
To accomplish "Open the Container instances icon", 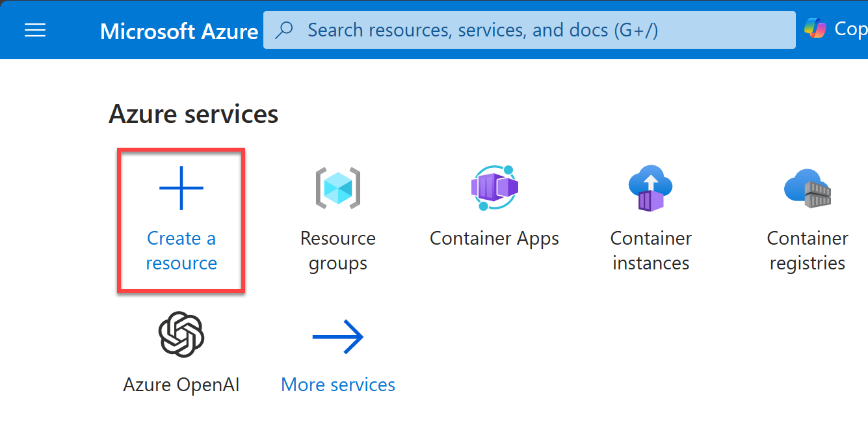I will 650,188.
